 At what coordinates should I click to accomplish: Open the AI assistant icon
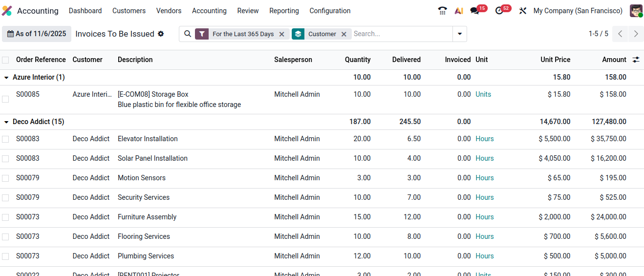point(458,11)
